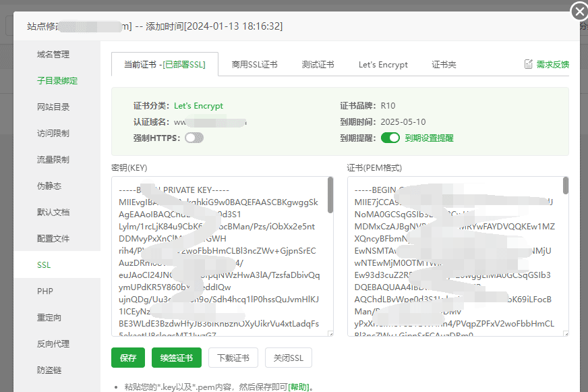Click the expiry date 2025-05-10
The width and height of the screenshot is (588, 392).
(x=403, y=122)
